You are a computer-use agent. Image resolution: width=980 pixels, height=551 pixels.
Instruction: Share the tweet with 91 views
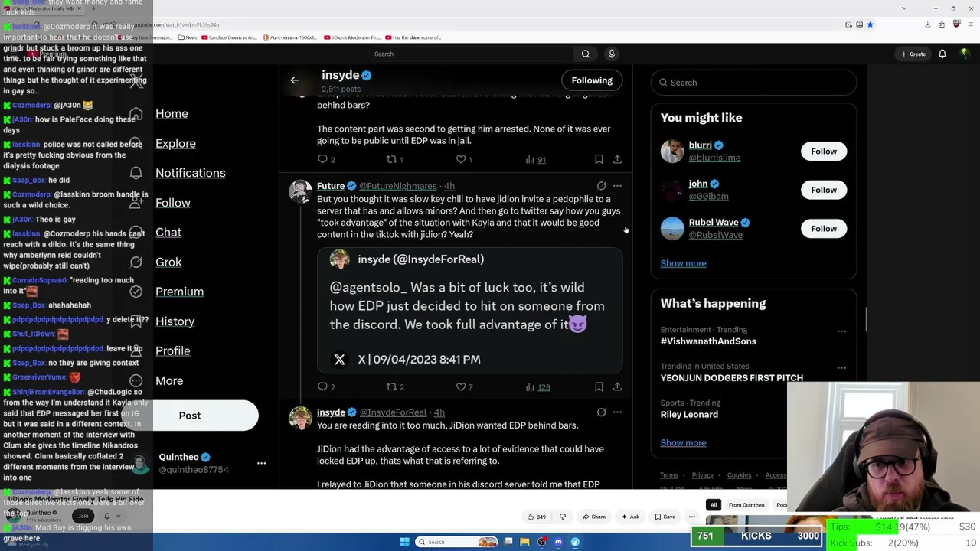[x=617, y=159]
